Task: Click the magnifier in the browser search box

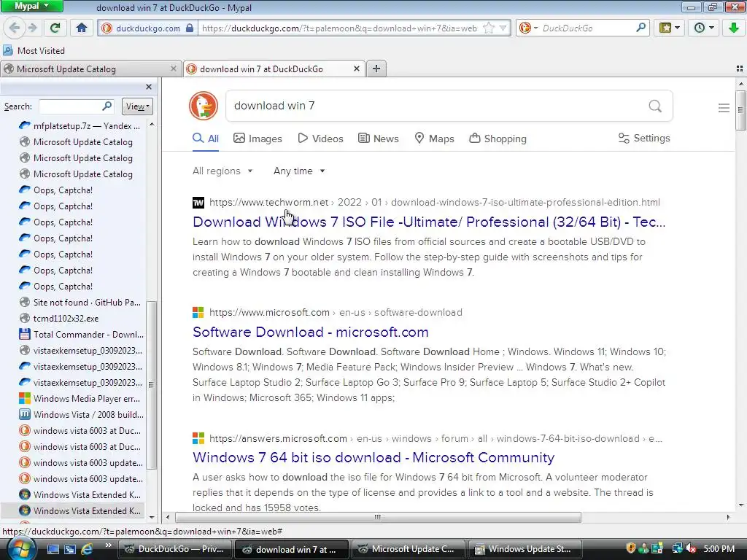Action: [640, 28]
